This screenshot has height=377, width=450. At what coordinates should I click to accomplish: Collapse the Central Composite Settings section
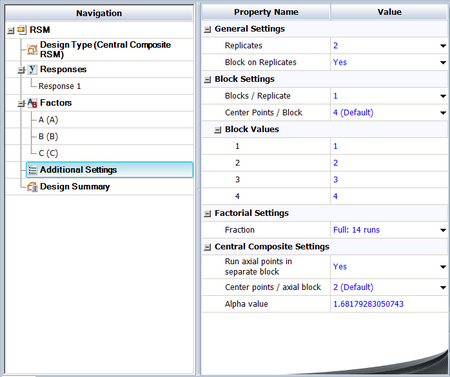pos(207,247)
